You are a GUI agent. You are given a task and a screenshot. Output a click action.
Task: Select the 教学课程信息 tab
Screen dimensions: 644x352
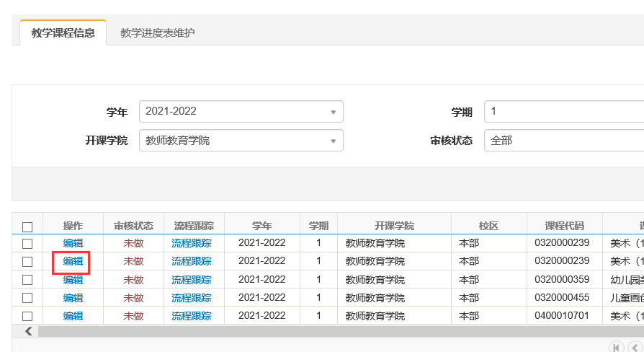point(63,33)
